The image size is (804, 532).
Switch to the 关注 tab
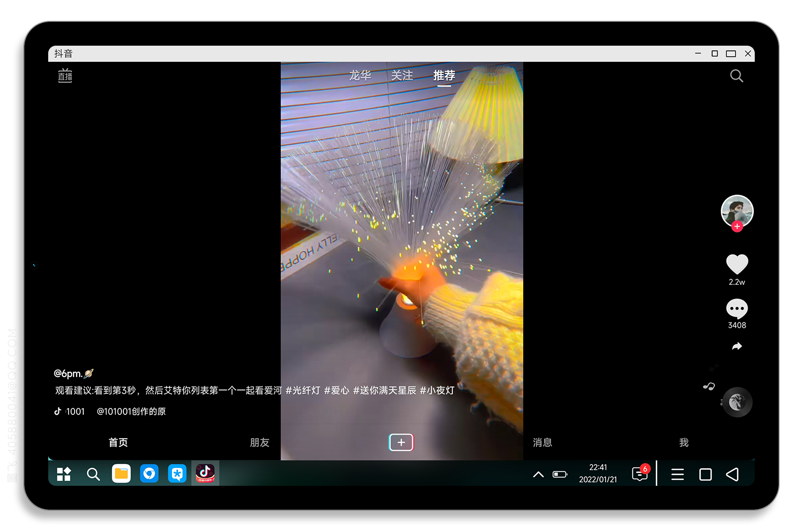(x=401, y=76)
